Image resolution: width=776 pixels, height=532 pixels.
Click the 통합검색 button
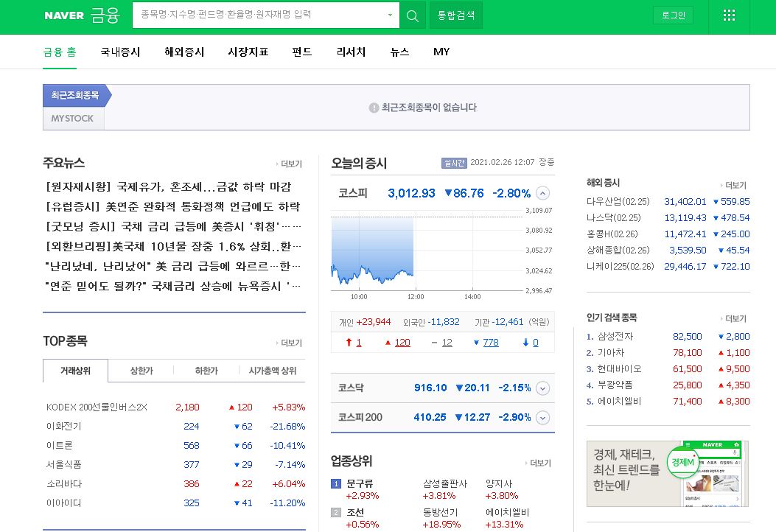(x=456, y=15)
